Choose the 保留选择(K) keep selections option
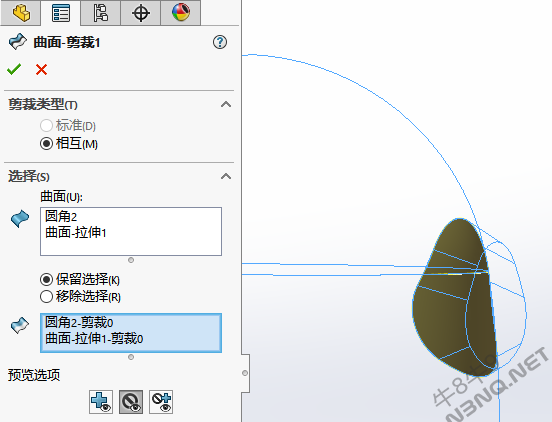Viewport: 552px width, 422px height. tap(80, 279)
